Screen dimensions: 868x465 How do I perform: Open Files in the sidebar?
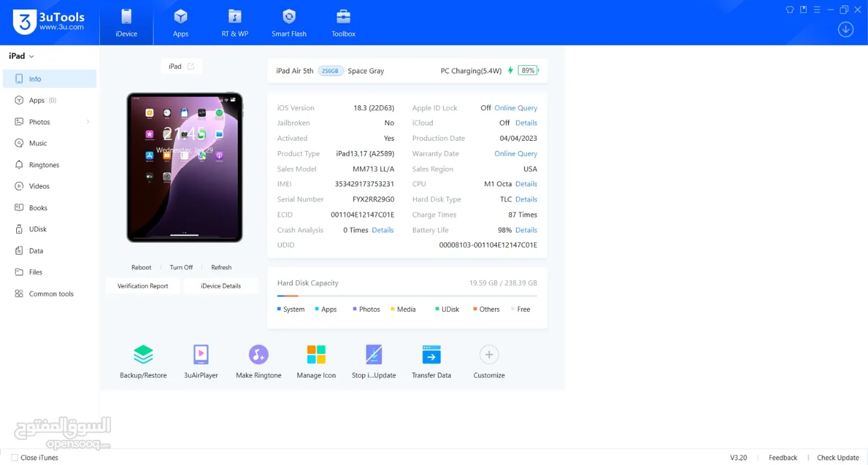coord(50,272)
